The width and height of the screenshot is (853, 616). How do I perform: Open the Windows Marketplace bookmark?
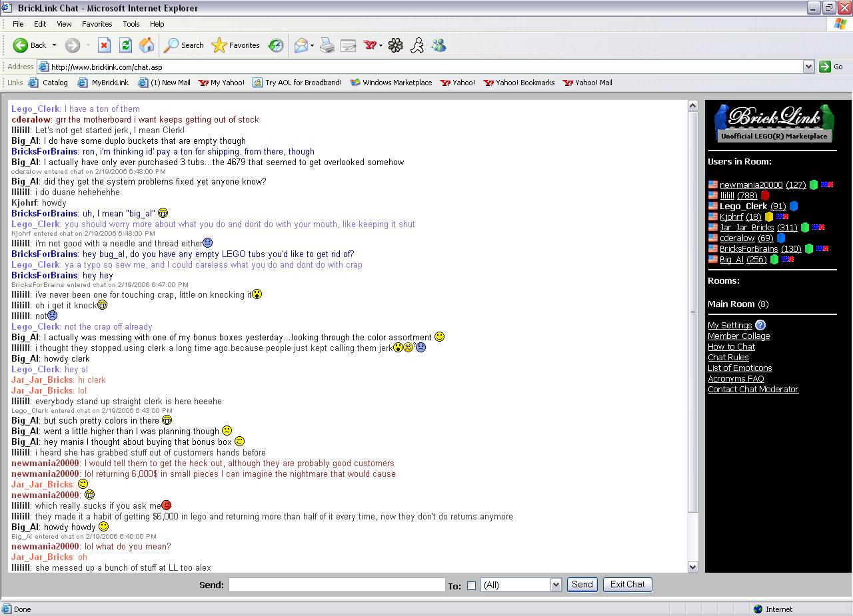pos(391,83)
